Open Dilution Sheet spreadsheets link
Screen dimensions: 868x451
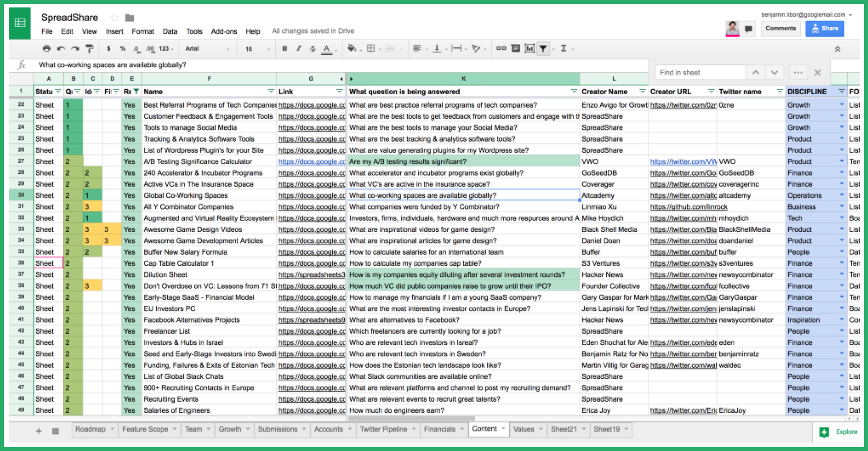[312, 275]
